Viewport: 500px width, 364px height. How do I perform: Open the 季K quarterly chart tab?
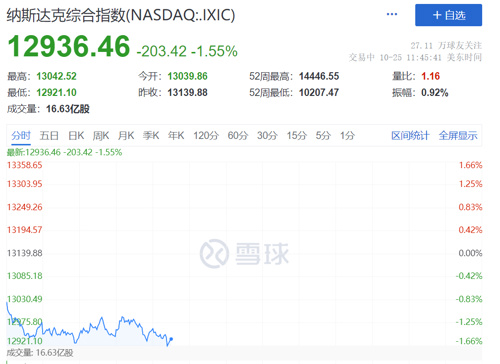point(151,136)
